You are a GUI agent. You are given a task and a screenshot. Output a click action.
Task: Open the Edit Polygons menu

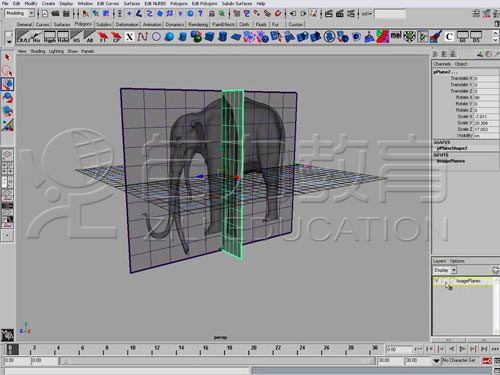coord(204,3)
